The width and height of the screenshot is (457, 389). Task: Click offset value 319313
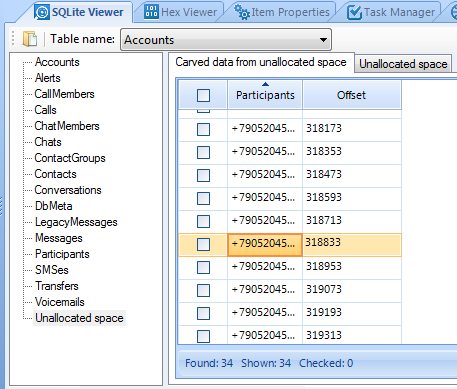pos(324,335)
